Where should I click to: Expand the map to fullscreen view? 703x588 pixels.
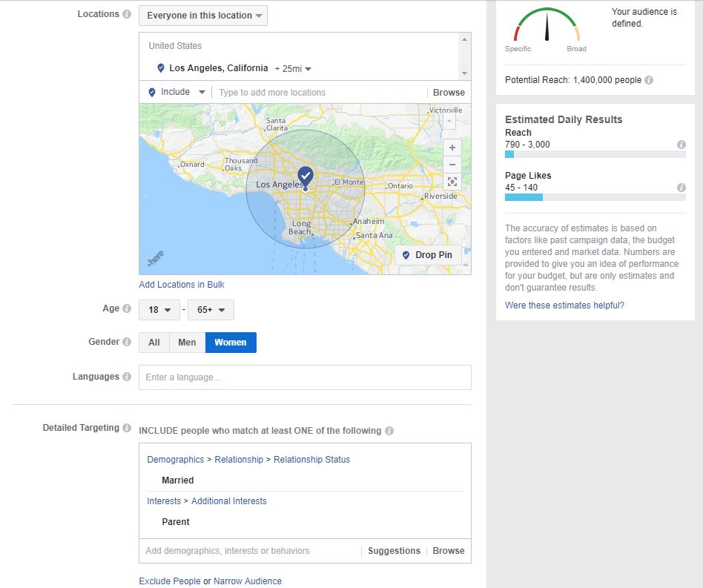tap(452, 181)
